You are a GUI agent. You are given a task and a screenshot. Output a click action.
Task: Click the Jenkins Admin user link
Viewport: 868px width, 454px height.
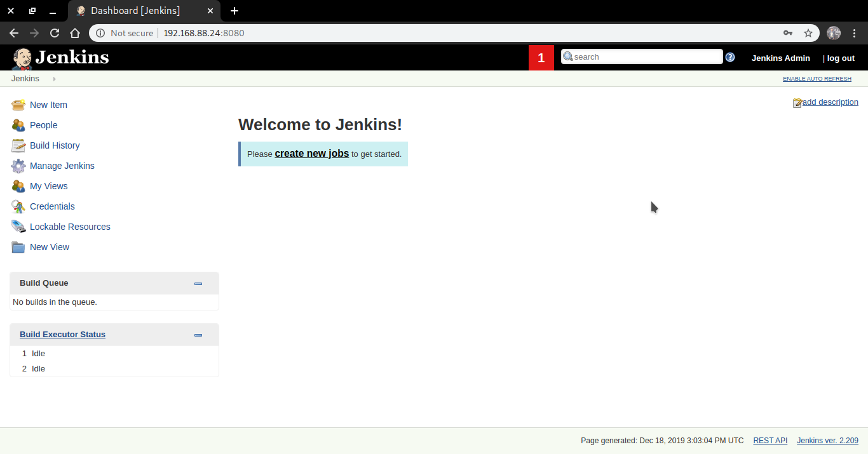pos(781,58)
